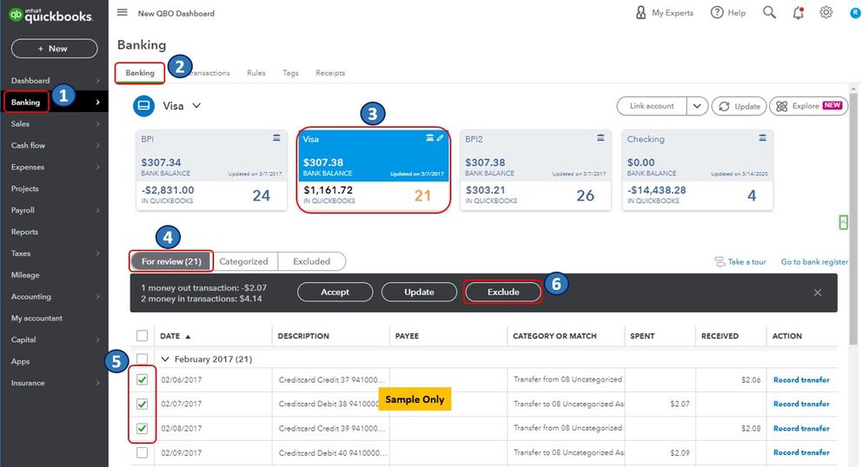Open the notifications bell
This screenshot has width=868, height=467.
[x=798, y=13]
